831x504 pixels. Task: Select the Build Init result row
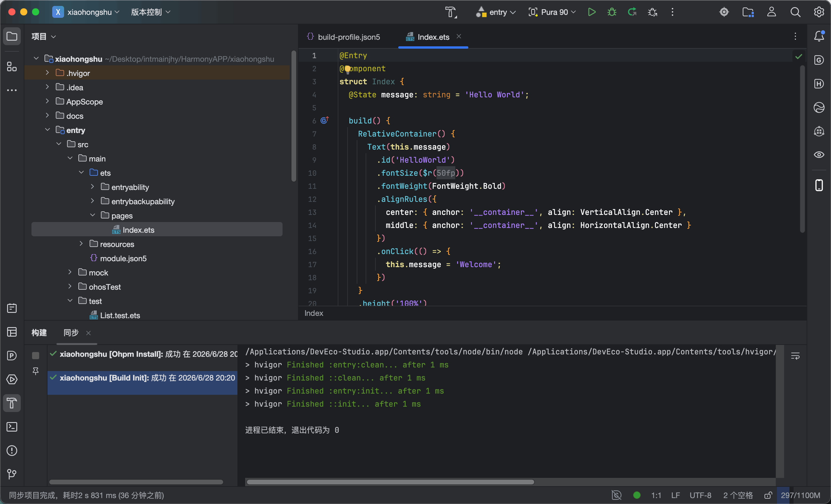click(x=143, y=383)
